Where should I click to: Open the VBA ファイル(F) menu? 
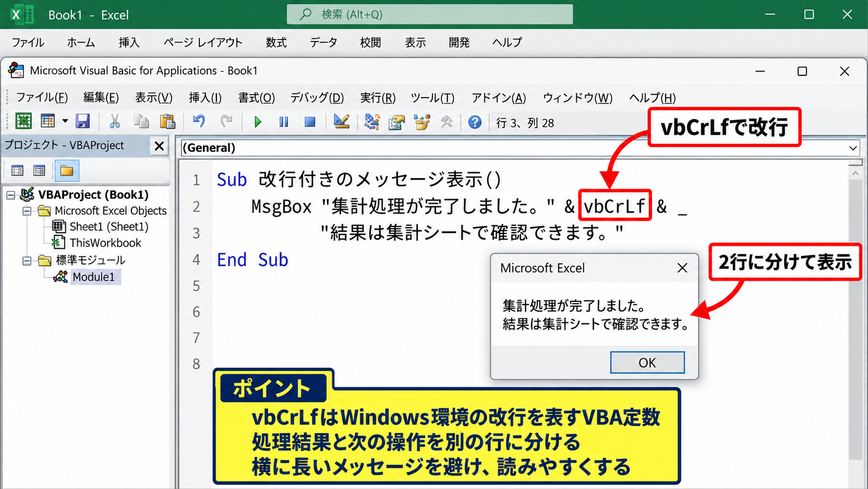click(x=42, y=98)
